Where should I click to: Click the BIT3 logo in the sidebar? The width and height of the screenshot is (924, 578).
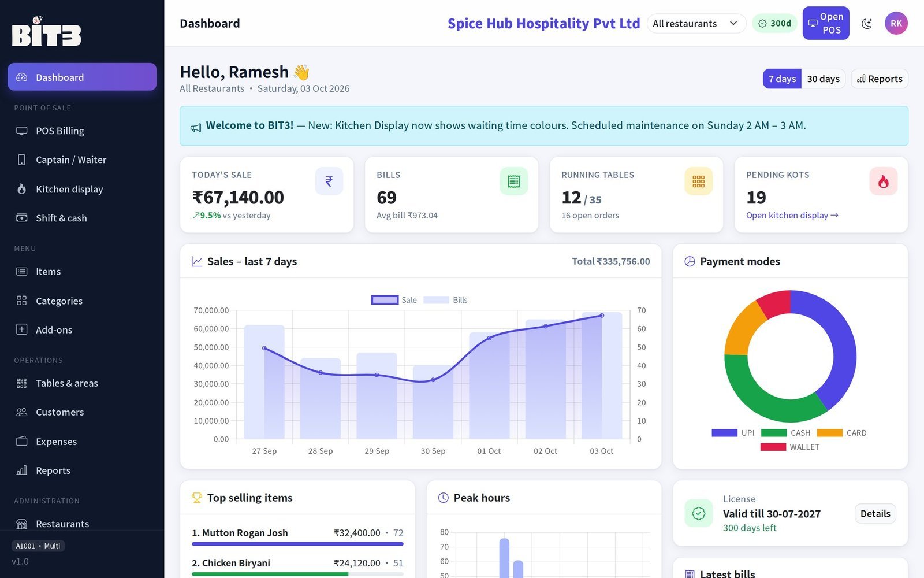[47, 31]
